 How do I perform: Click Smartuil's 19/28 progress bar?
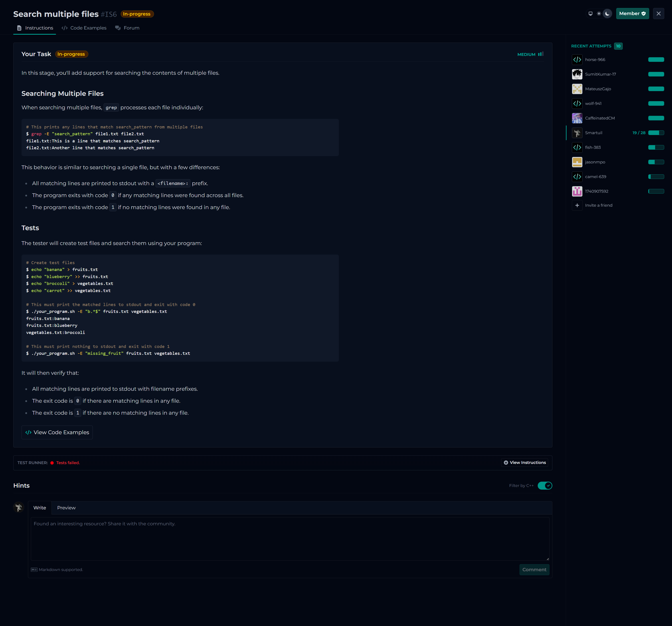click(656, 133)
